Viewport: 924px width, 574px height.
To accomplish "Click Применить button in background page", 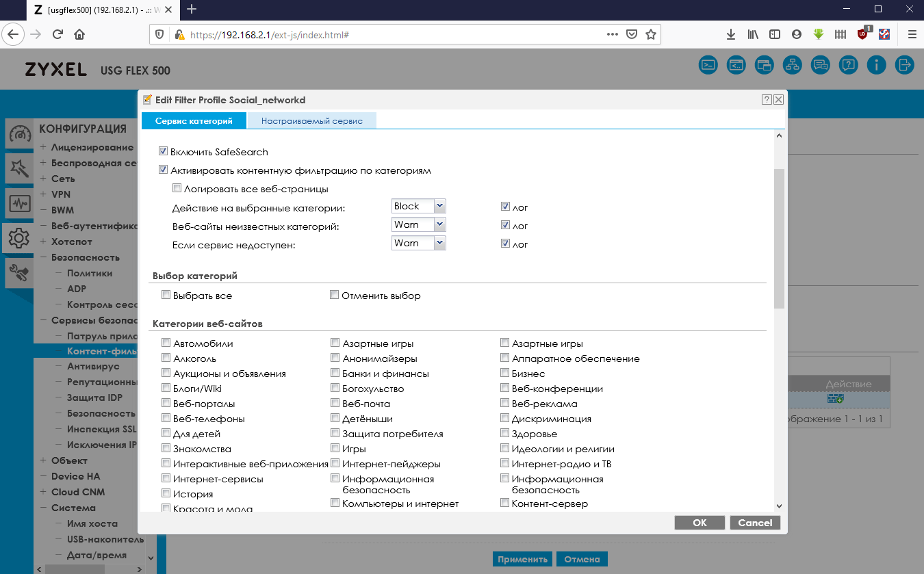I will point(523,559).
